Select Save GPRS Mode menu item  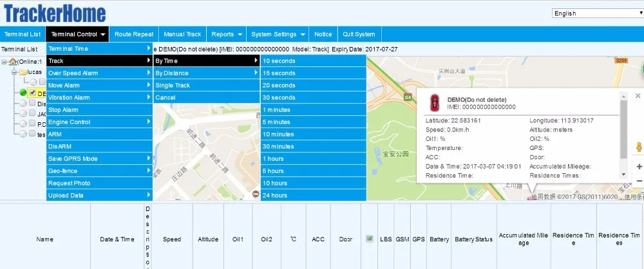click(99, 158)
